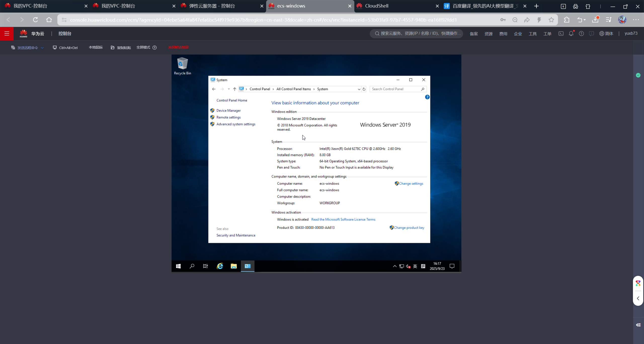Screen dimensions: 644x344
Task: Click Change product key link
Action: 409,228
